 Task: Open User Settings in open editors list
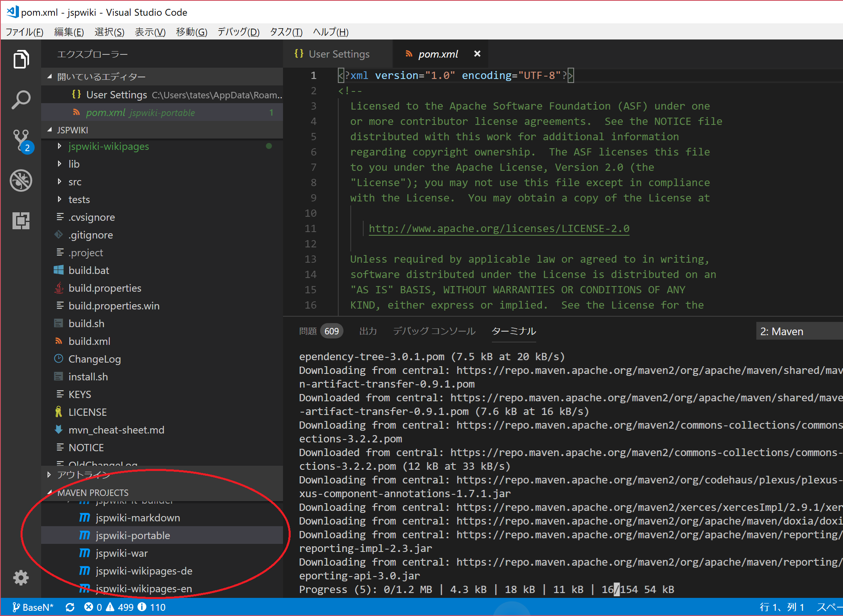click(x=162, y=95)
